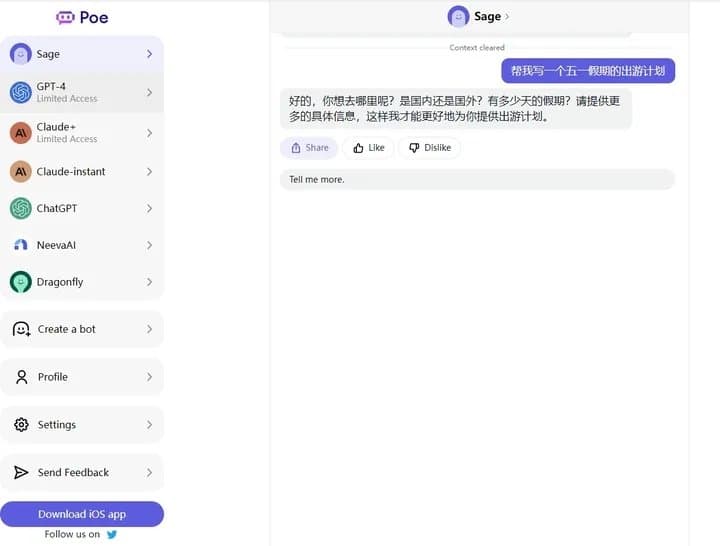Expand the Claude+ row chevron
The image size is (720, 546).
tap(149, 133)
